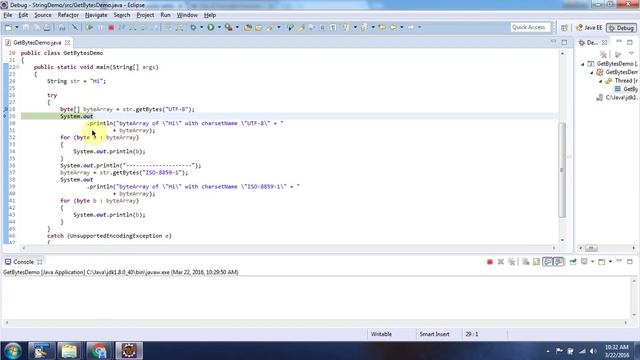Click the Debug view horizontal scrollbar thumb

pyautogui.click(x=591, y=248)
